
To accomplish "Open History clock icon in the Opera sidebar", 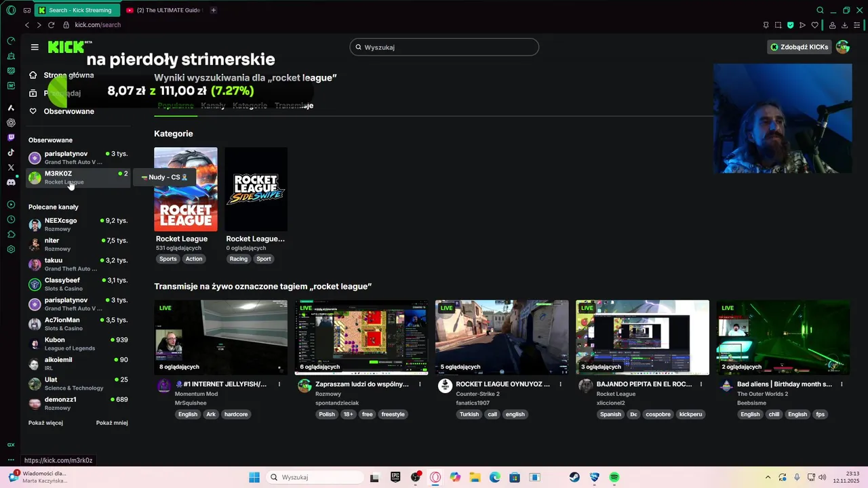I will click(x=11, y=220).
